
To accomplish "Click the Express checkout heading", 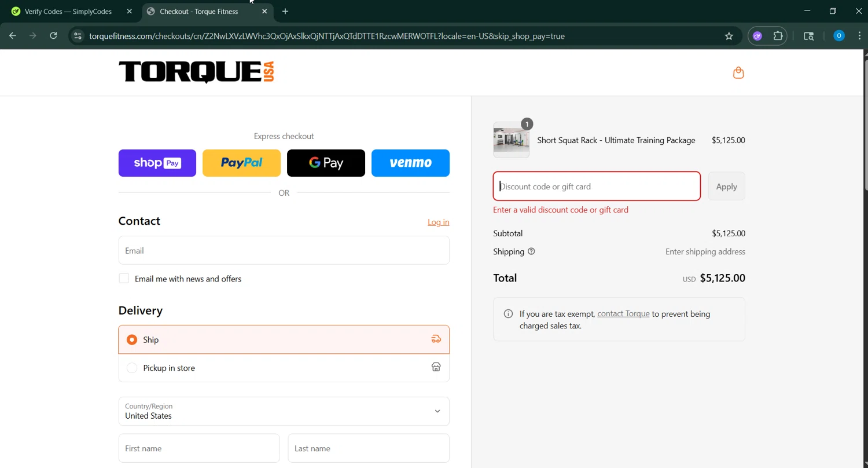I will pyautogui.click(x=284, y=136).
